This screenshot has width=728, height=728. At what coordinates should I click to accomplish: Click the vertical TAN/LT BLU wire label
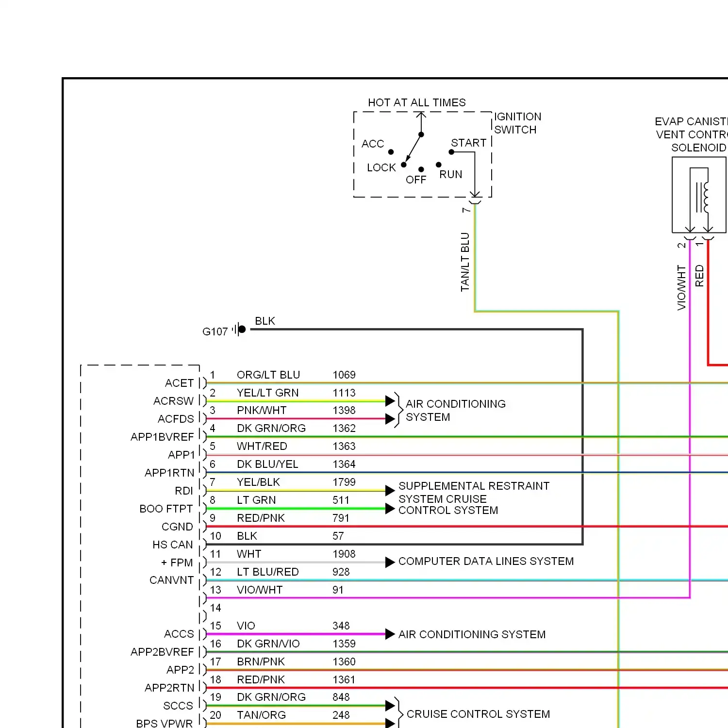465,262
